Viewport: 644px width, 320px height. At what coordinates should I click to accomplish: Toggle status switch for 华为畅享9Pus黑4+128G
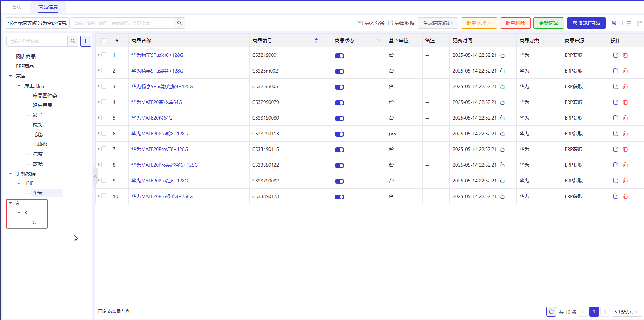[x=340, y=71]
